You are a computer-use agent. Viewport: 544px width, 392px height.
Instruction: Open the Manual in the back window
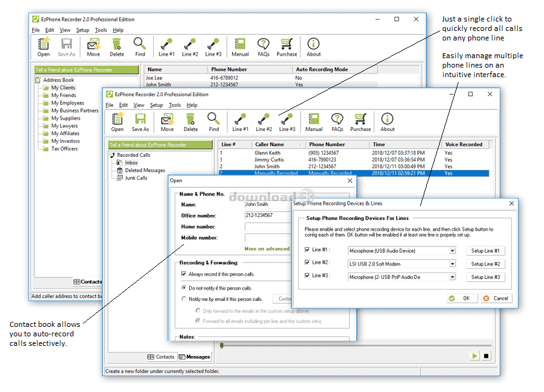(240, 47)
